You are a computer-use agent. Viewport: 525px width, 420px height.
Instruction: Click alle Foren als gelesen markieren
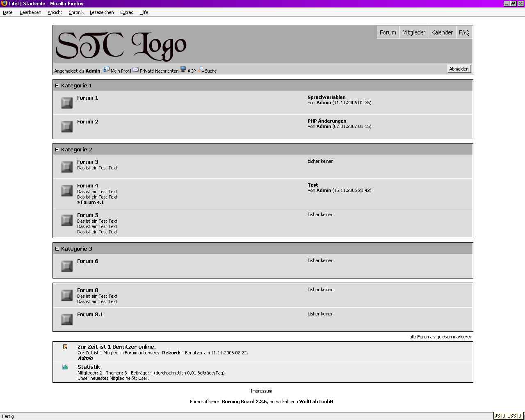[x=441, y=337]
